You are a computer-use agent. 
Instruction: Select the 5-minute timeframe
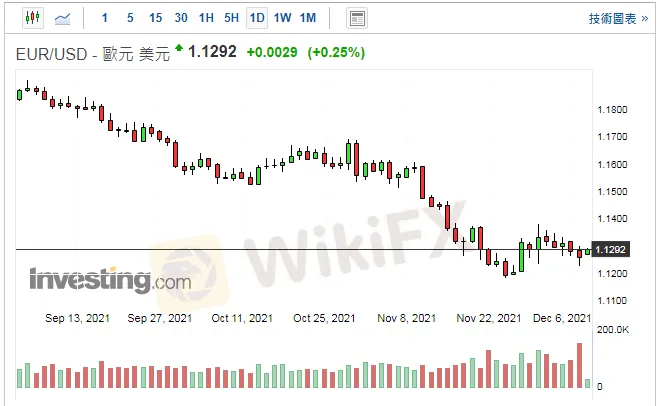tap(130, 18)
